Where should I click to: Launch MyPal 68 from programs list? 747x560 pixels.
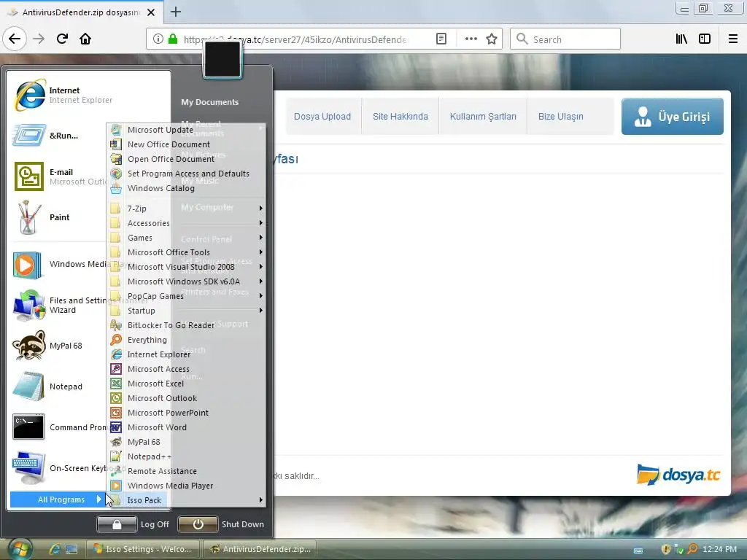coord(186,443)
